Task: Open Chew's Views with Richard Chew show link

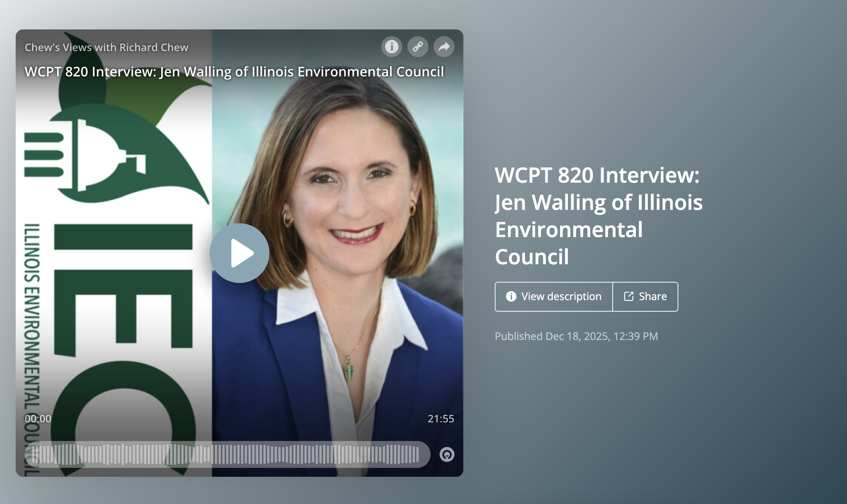Action: [x=106, y=47]
